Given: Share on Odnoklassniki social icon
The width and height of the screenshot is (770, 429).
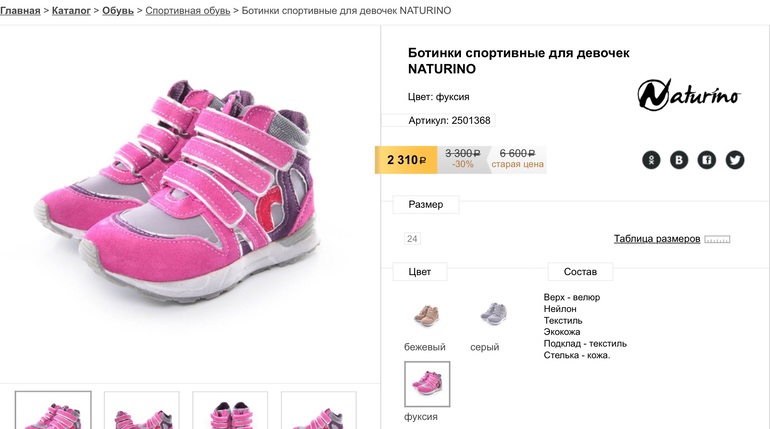Looking at the screenshot, I should [x=651, y=159].
